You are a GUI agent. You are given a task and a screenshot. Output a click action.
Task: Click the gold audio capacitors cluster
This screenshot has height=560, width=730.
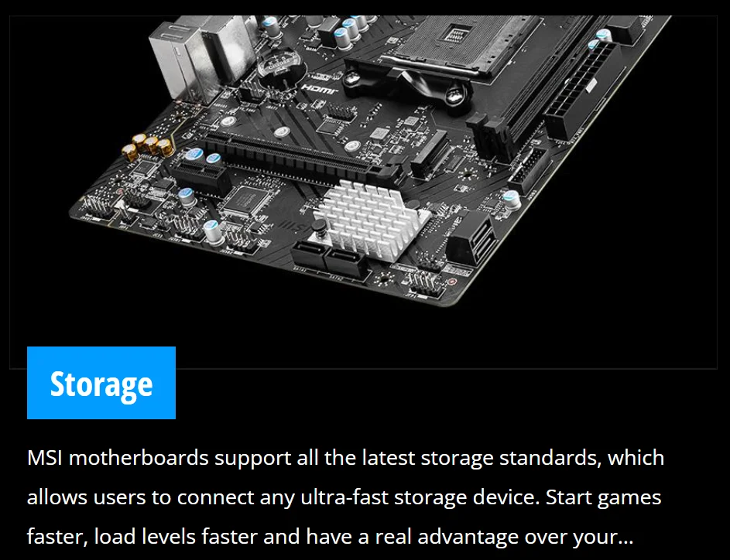pos(148,146)
